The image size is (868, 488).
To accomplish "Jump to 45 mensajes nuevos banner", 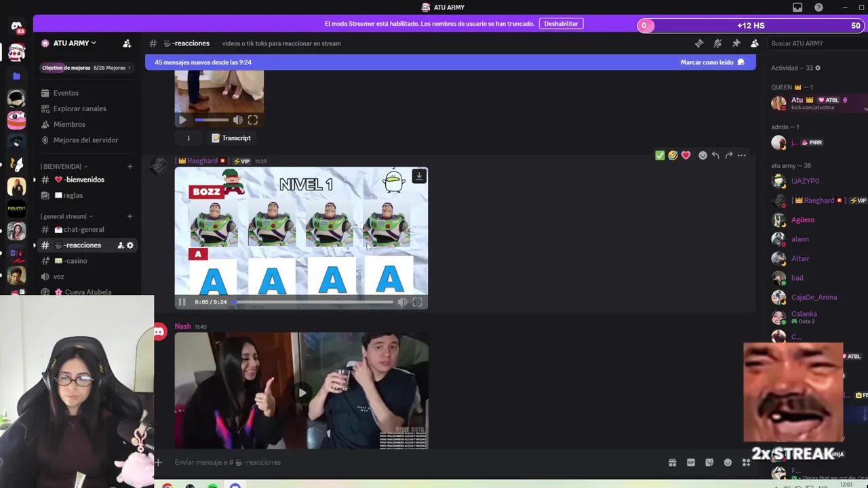I will coord(450,62).
